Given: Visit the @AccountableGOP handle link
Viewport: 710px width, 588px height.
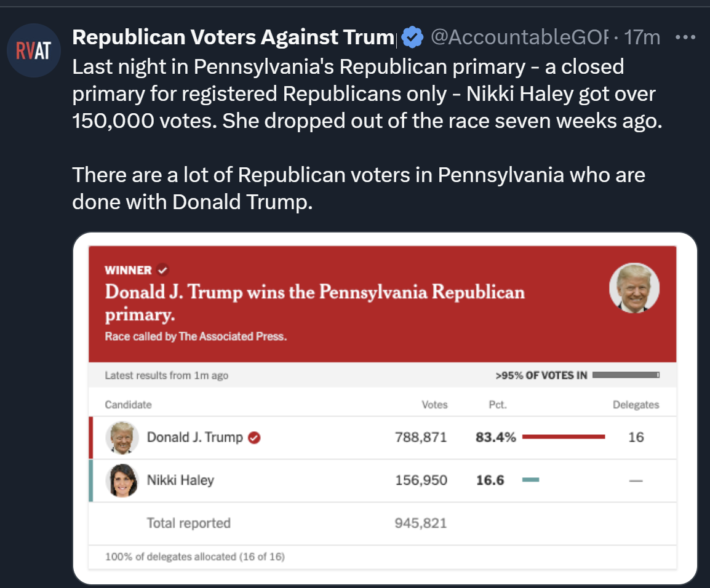Looking at the screenshot, I should point(519,37).
